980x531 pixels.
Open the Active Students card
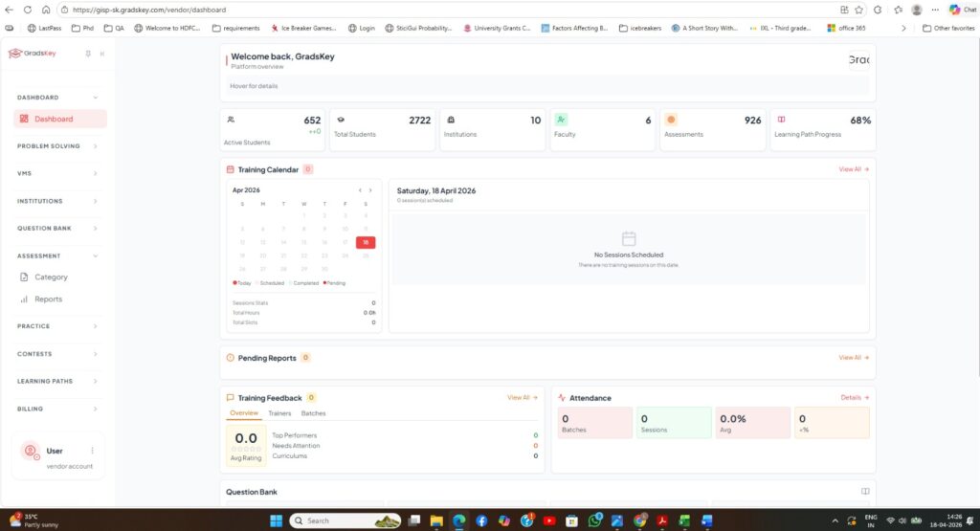tap(273, 130)
